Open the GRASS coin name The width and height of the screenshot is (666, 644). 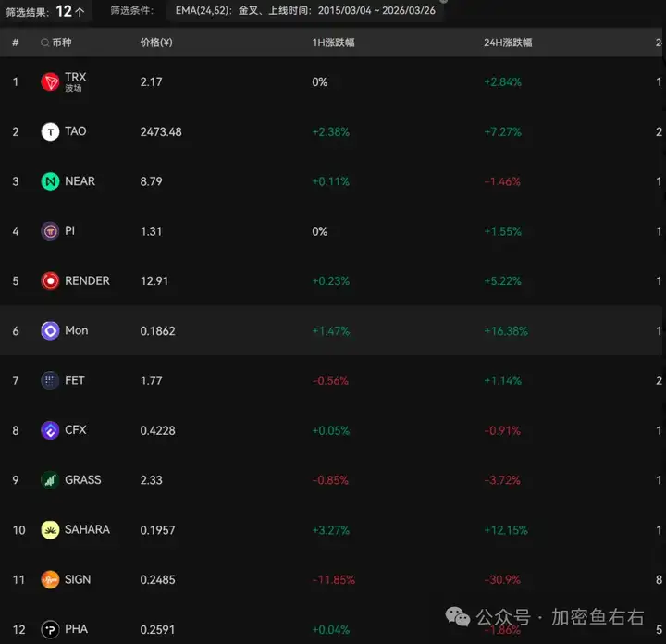tap(83, 480)
